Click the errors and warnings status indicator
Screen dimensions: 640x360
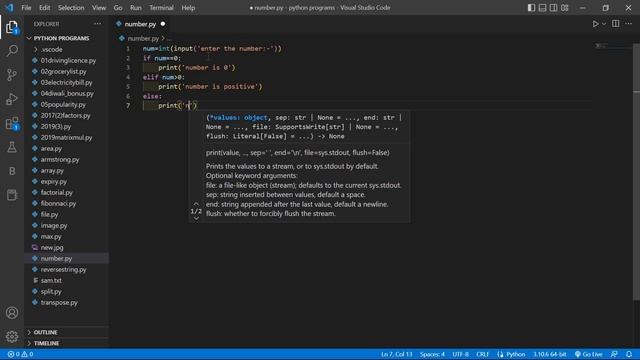[x=20, y=354]
